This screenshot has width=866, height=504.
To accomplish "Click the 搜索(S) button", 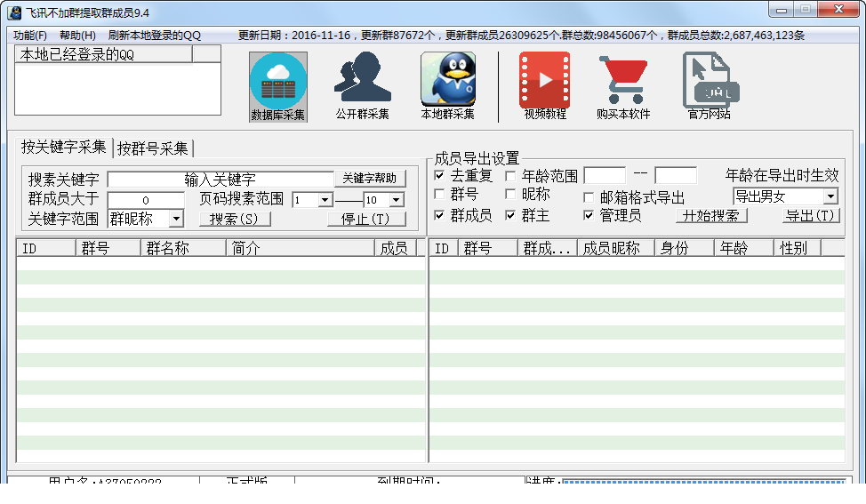I will pos(235,219).
